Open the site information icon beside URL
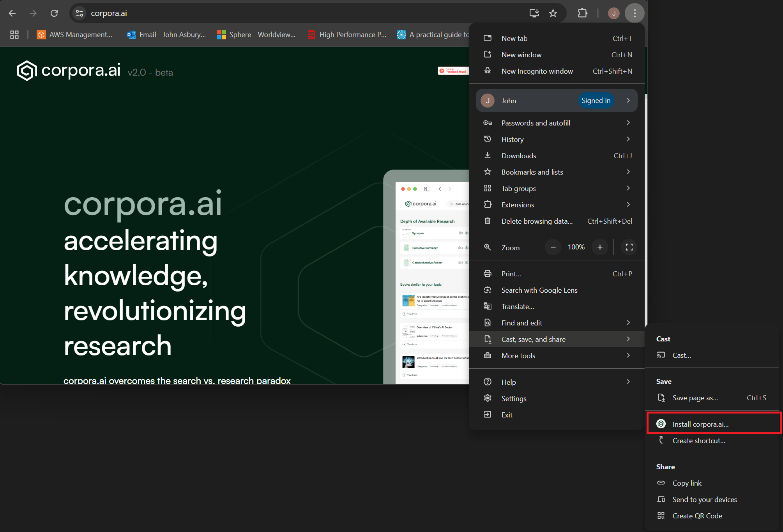Screen dimensions: 783x532 tap(80, 13)
